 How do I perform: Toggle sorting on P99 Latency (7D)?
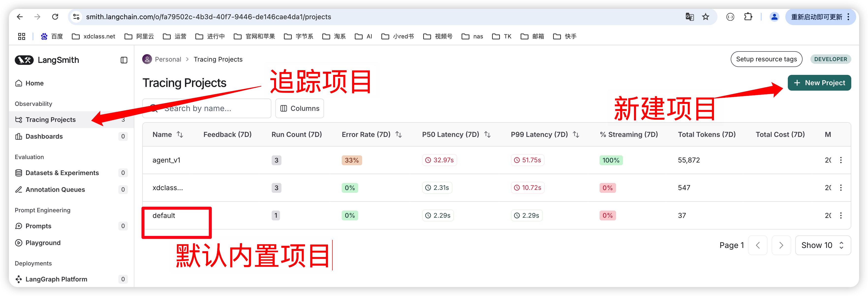pyautogui.click(x=576, y=134)
